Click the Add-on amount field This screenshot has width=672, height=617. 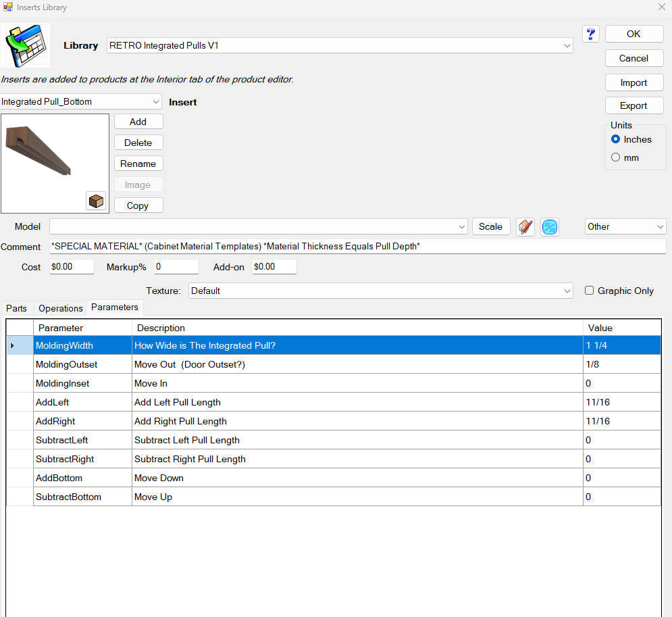click(274, 267)
